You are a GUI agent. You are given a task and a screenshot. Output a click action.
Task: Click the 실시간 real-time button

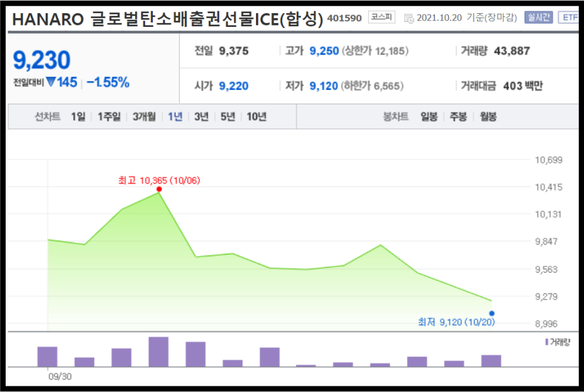tap(538, 18)
